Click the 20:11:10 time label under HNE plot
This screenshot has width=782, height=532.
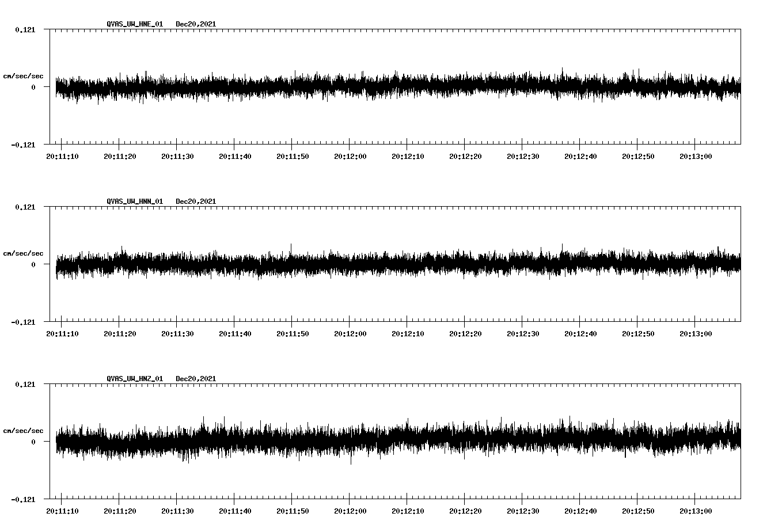[x=62, y=156]
